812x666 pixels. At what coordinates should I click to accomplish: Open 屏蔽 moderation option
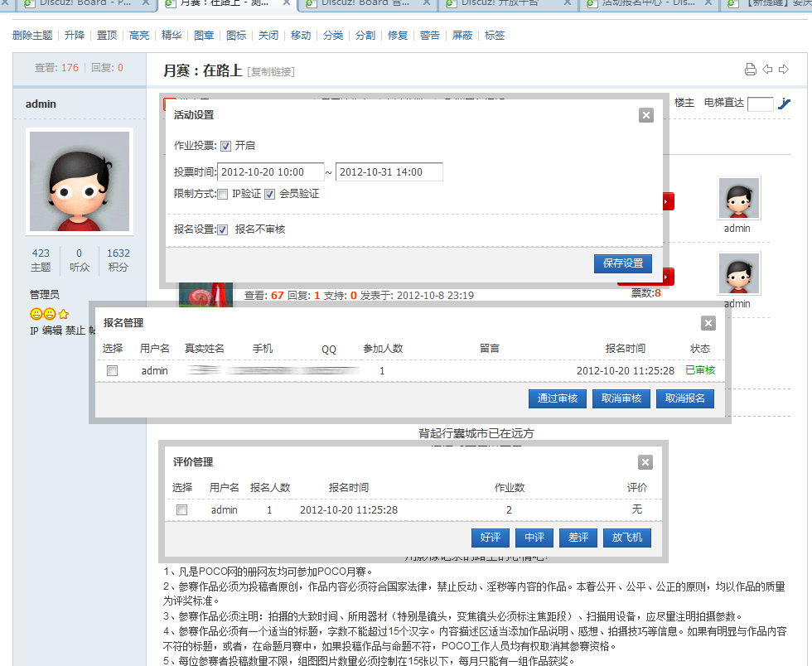click(x=462, y=36)
